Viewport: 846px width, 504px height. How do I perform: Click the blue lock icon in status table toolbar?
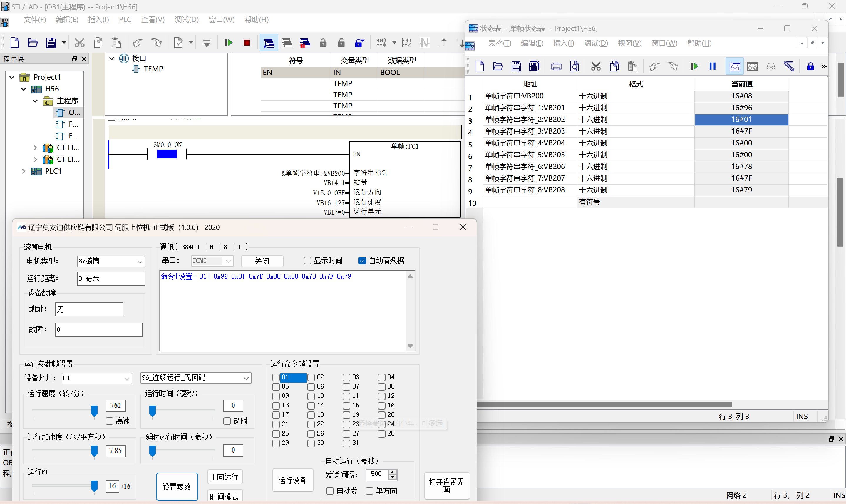point(810,66)
